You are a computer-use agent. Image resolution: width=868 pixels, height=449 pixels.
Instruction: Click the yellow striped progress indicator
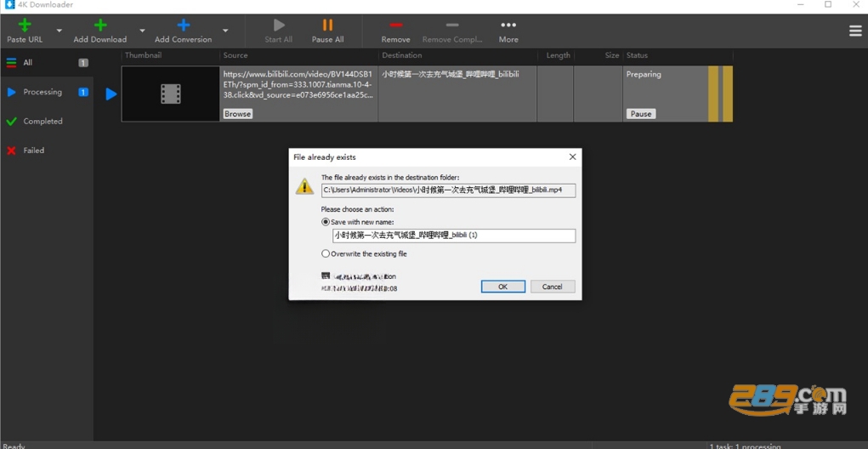click(x=720, y=94)
